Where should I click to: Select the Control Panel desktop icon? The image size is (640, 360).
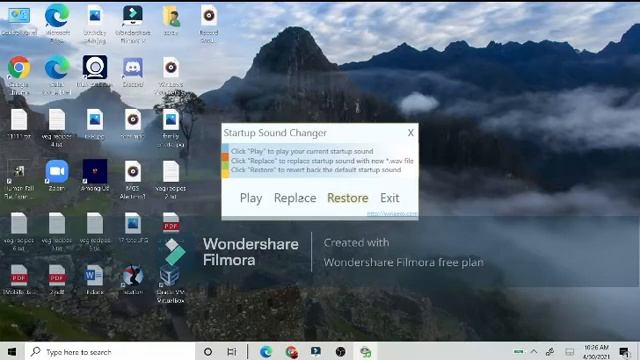[19, 21]
